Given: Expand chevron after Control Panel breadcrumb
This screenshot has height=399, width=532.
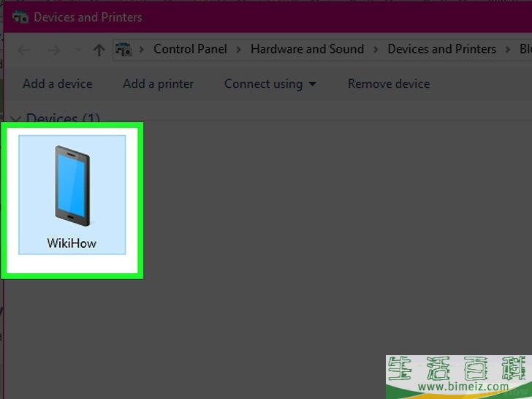Looking at the screenshot, I should point(239,50).
